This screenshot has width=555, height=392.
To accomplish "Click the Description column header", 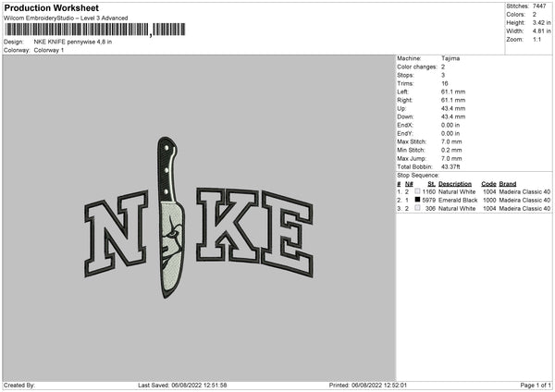I will [455, 184].
